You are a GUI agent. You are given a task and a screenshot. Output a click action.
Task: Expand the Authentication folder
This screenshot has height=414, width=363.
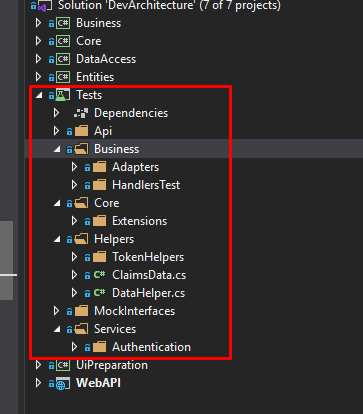coord(74,347)
